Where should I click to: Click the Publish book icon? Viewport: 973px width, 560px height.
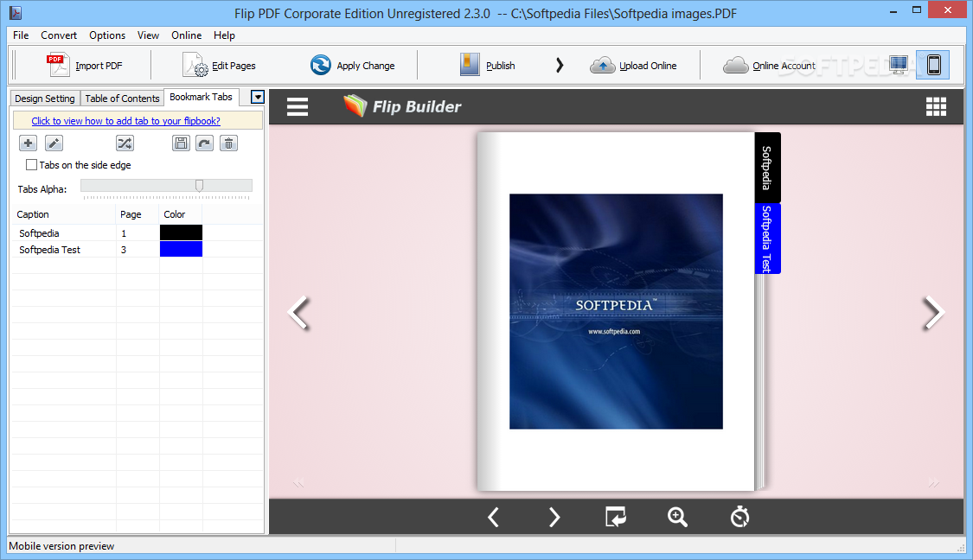coord(470,65)
